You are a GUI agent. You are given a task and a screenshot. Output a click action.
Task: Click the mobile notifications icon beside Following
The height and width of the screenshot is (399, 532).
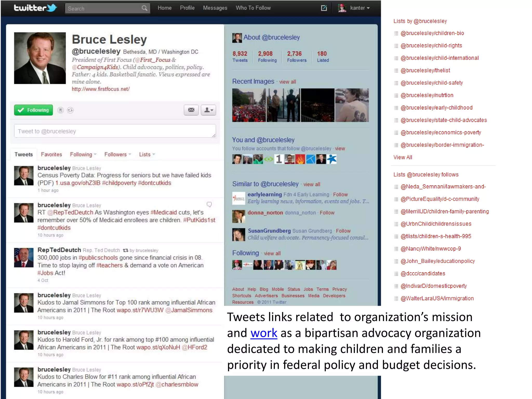[x=61, y=110]
